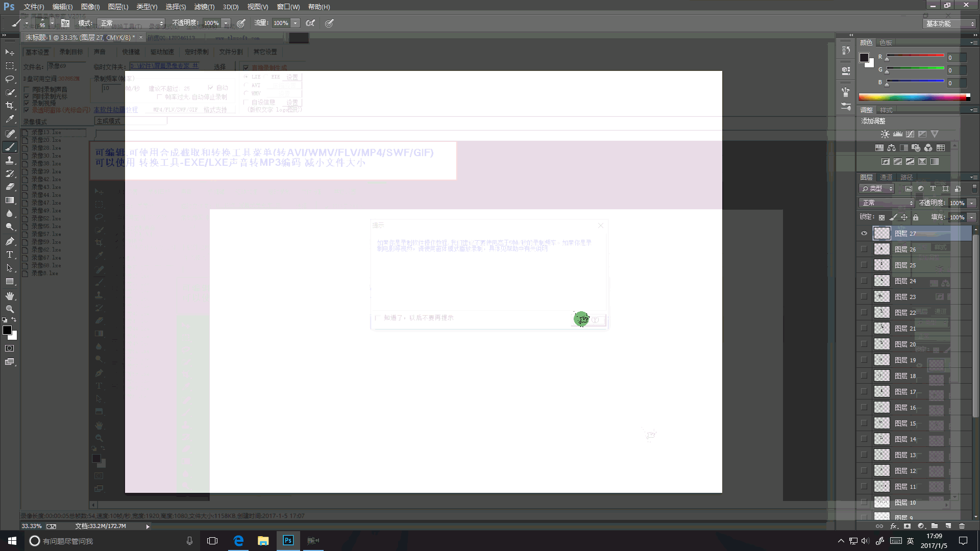
Task: Toggle Quick Mask mode icon
Action: tap(10, 348)
